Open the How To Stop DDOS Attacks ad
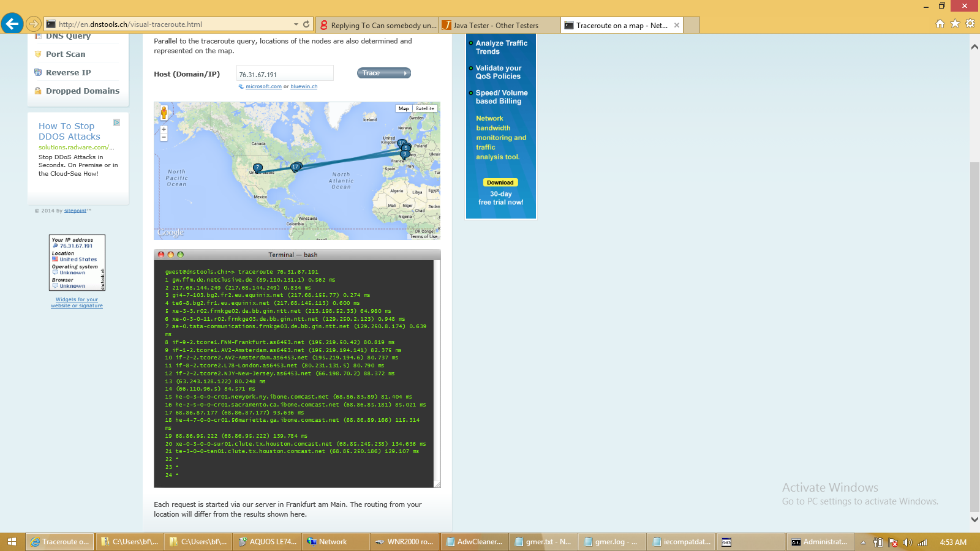Image resolution: width=980 pixels, height=551 pixels. [69, 131]
